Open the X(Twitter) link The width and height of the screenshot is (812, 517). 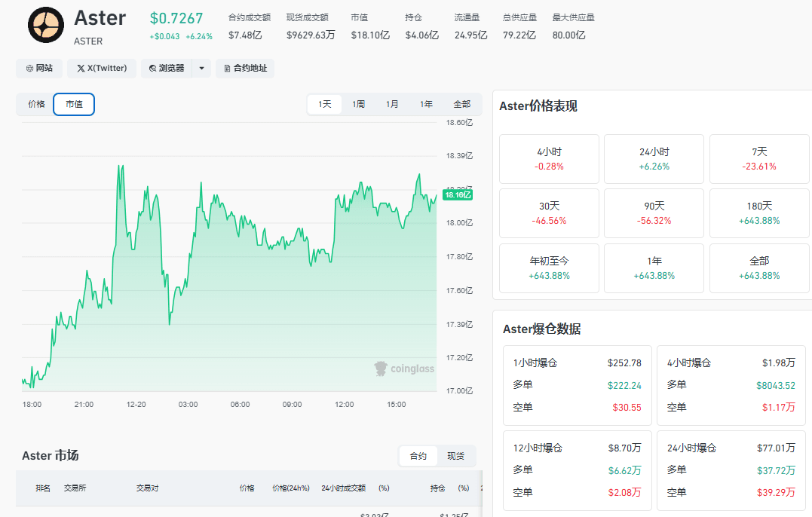click(x=102, y=69)
